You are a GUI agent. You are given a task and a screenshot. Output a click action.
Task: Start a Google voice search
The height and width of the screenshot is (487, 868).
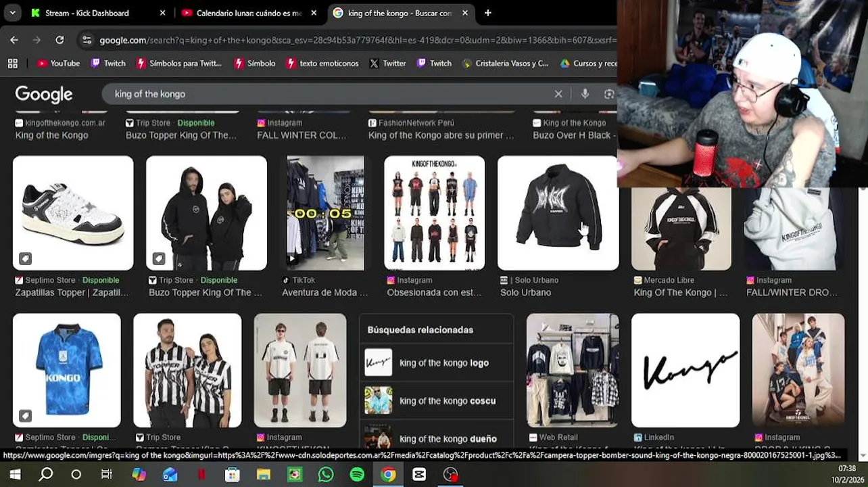pos(585,94)
